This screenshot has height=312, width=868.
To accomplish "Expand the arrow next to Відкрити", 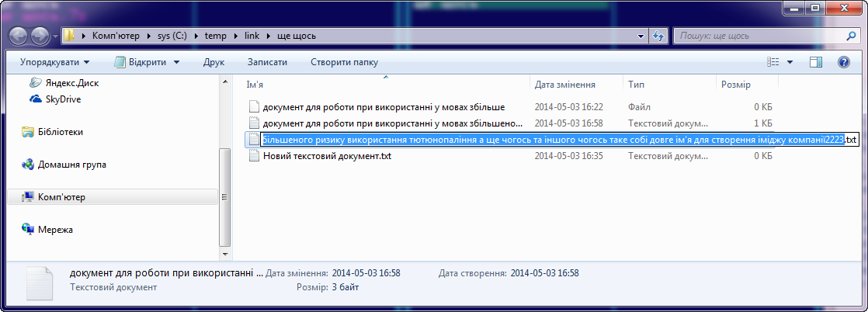I will click(177, 62).
